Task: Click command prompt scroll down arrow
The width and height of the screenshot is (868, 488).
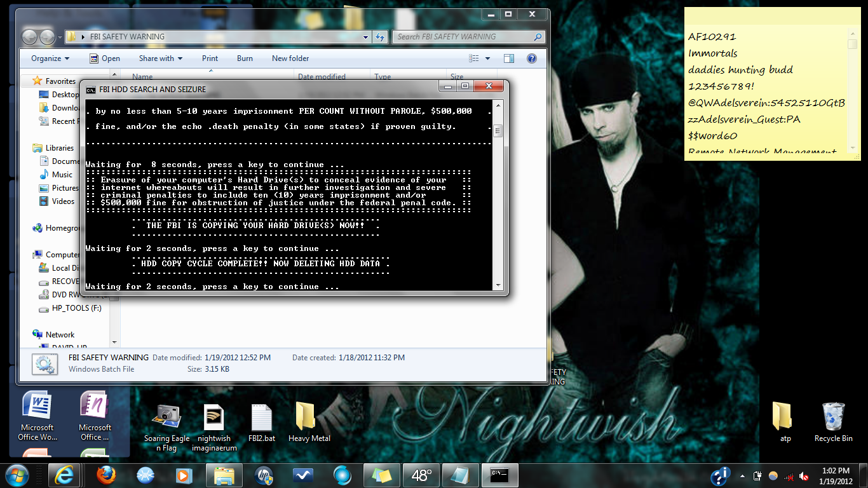Action: coord(498,285)
